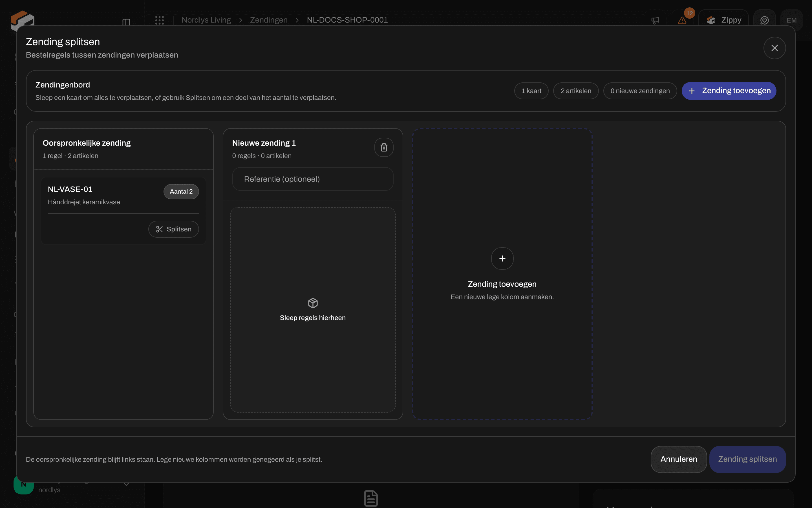Click the plus icon on blue Zending toevoegen
812x508 pixels.
(x=692, y=91)
